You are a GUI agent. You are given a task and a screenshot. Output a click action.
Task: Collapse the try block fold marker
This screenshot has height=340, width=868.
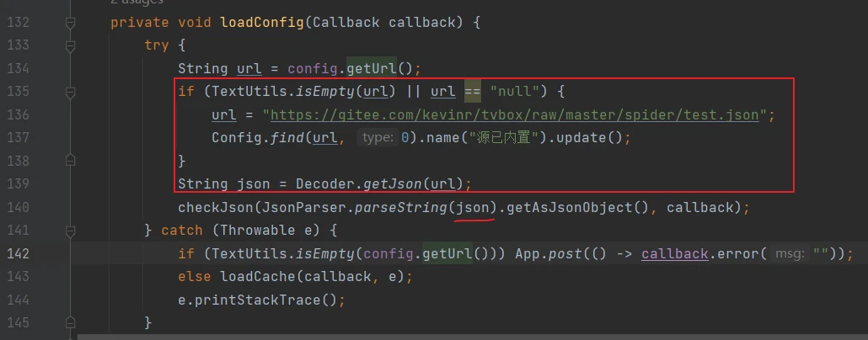(x=71, y=45)
